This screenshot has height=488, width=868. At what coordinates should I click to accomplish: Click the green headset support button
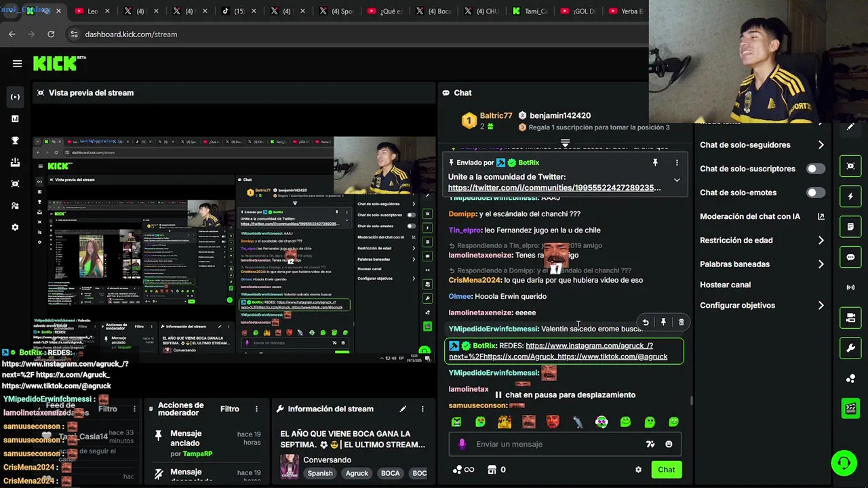[844, 463]
